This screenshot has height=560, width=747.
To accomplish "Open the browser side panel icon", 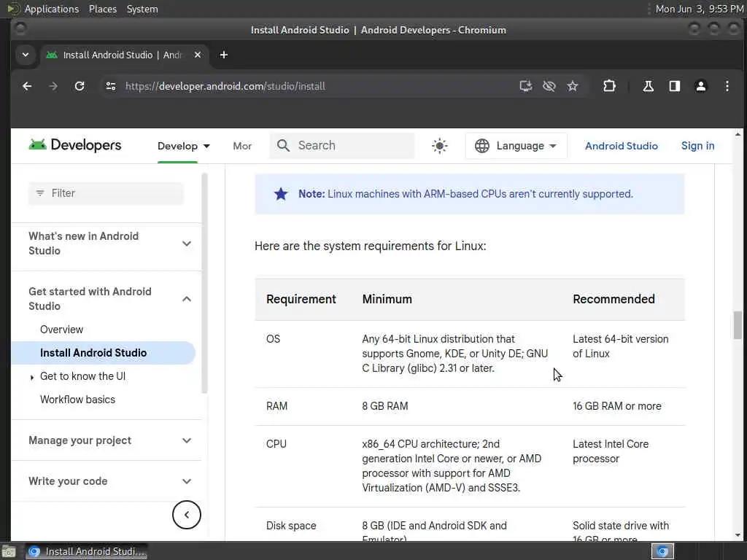I will (675, 86).
